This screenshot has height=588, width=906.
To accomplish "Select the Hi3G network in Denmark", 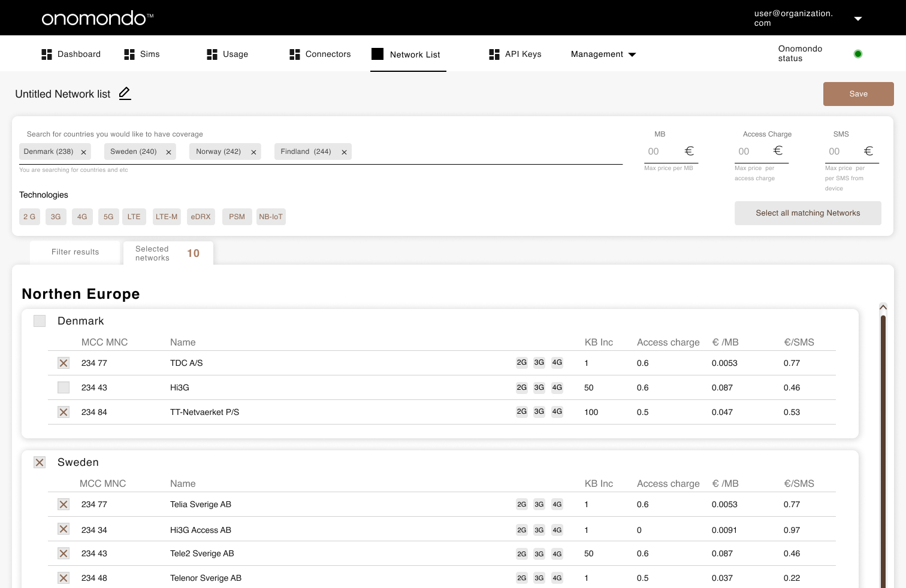I will [63, 387].
